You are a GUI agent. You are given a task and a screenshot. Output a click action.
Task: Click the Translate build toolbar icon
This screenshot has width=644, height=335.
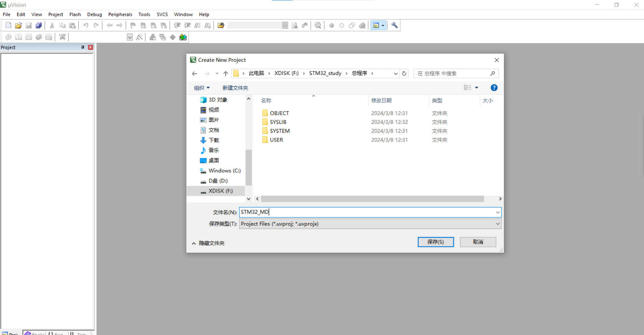[x=8, y=37]
